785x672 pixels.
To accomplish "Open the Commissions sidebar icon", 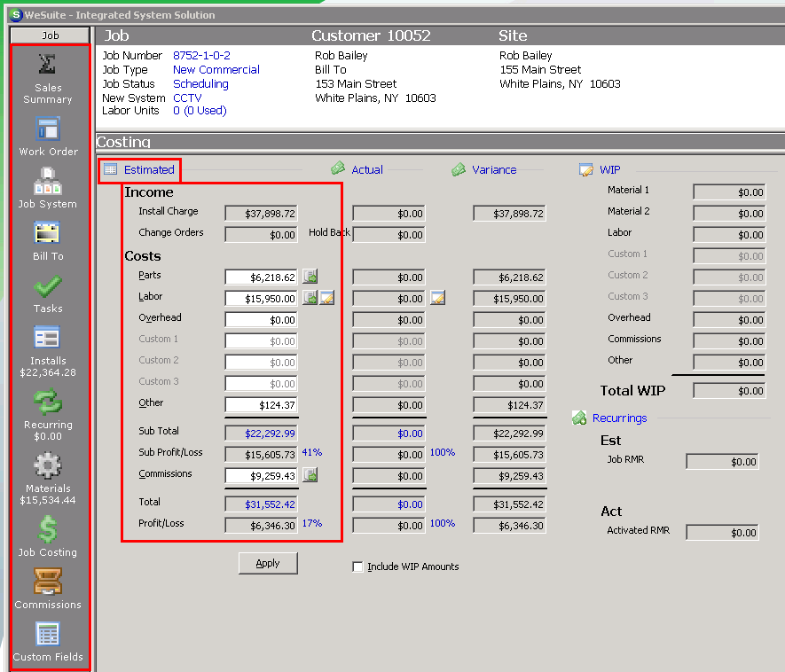I will 48,582.
